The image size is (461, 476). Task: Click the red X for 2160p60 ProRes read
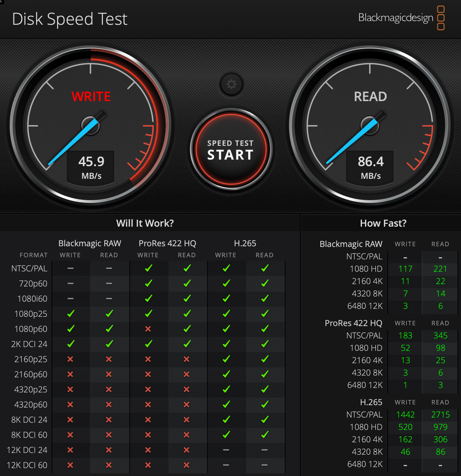pyautogui.click(x=186, y=374)
